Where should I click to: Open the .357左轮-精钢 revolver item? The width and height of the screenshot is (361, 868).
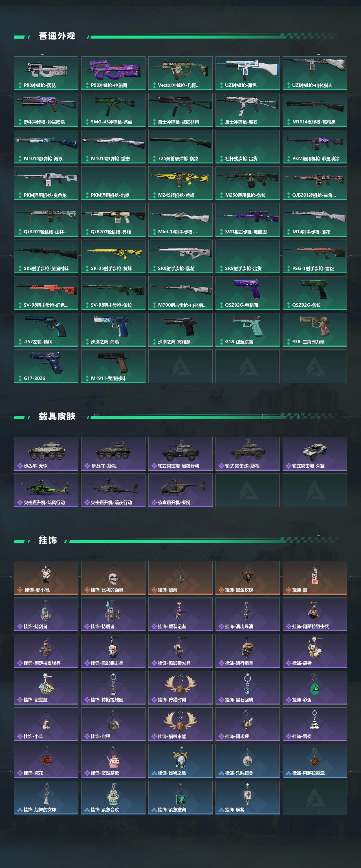[x=46, y=329]
